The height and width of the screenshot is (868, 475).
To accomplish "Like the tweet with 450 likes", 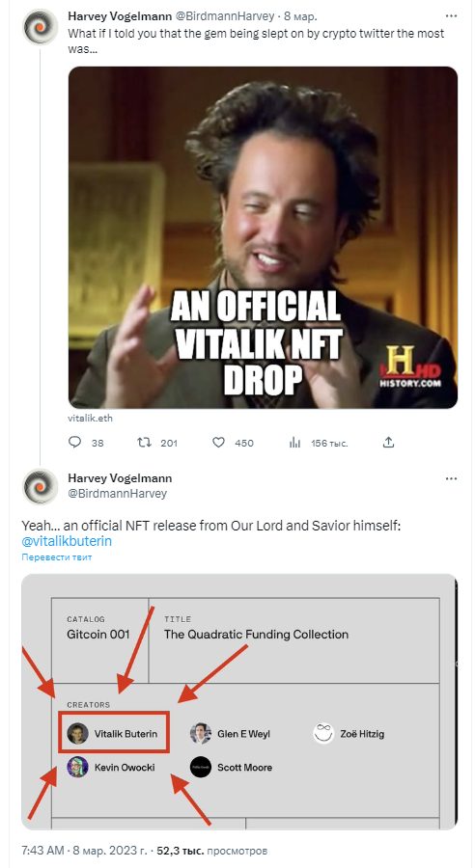I will [x=219, y=443].
